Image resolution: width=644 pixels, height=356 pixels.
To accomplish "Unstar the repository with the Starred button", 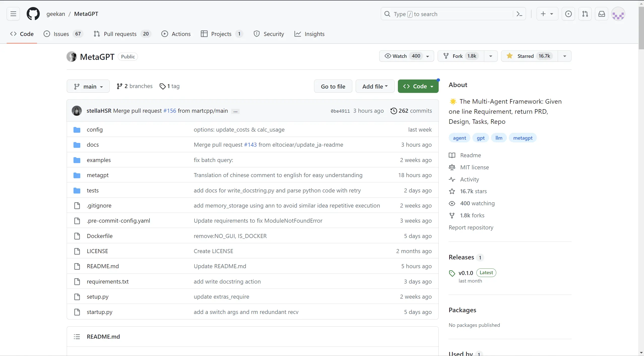I will pos(529,56).
